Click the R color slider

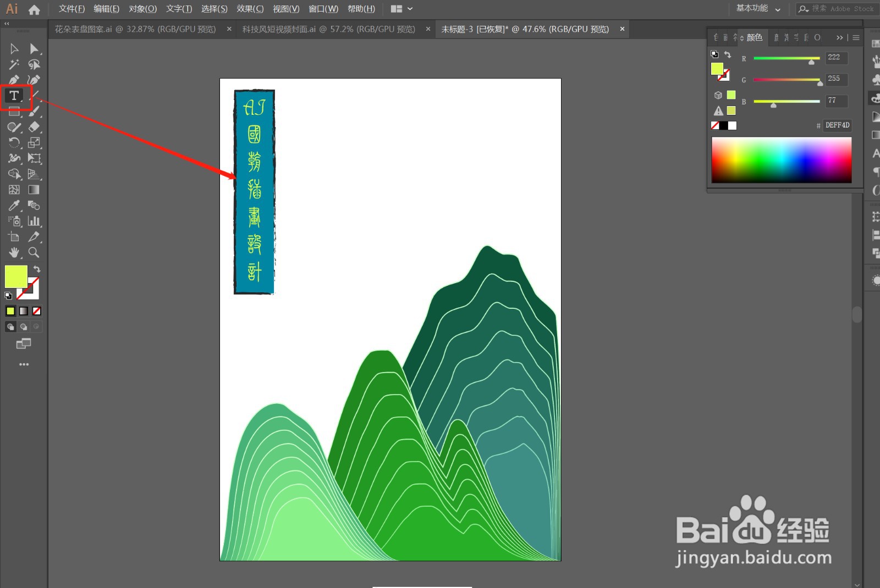tap(787, 58)
